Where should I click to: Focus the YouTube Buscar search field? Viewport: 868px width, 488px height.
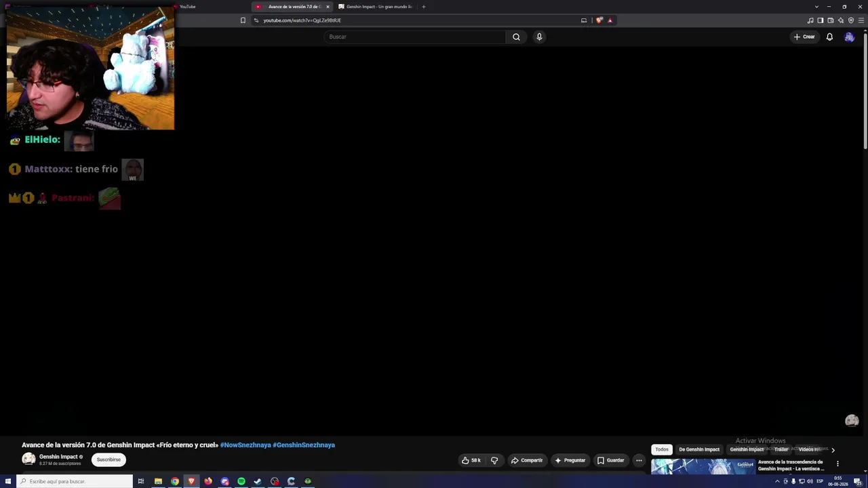tap(414, 37)
